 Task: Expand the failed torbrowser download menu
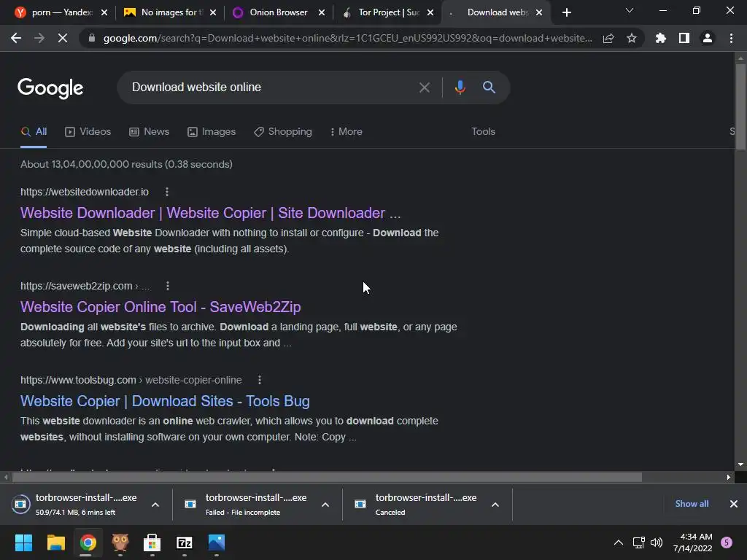click(x=325, y=505)
